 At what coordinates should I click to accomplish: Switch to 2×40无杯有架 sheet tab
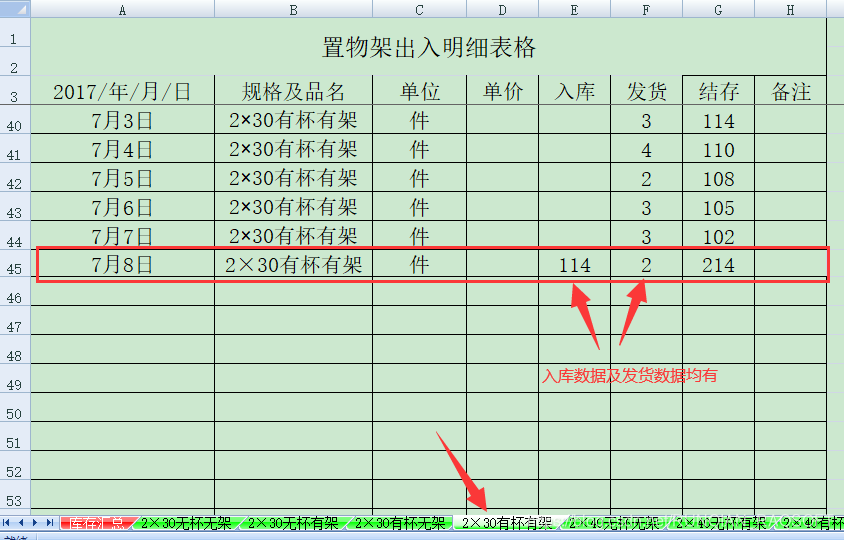pos(720,523)
